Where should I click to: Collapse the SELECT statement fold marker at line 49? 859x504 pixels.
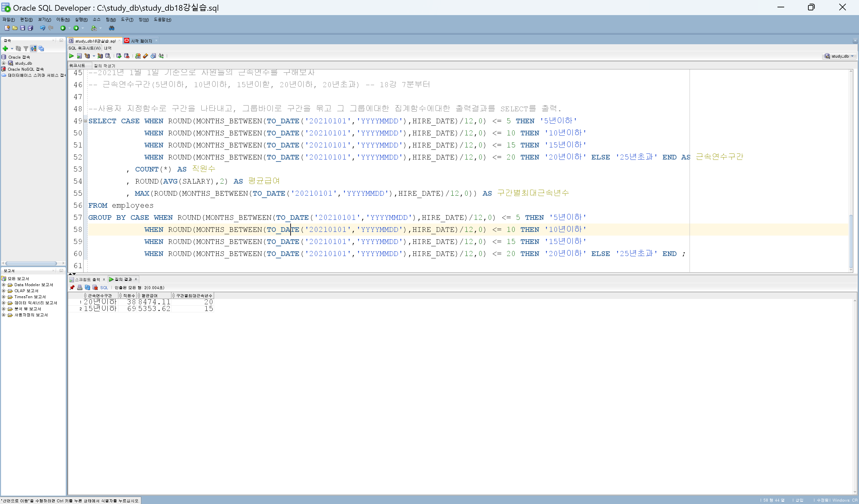86,121
